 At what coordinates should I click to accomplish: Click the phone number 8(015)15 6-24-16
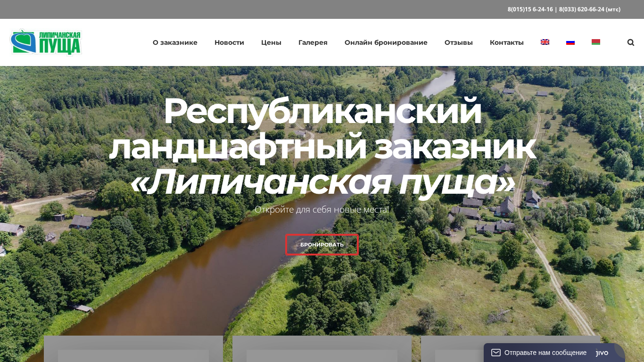530,9
